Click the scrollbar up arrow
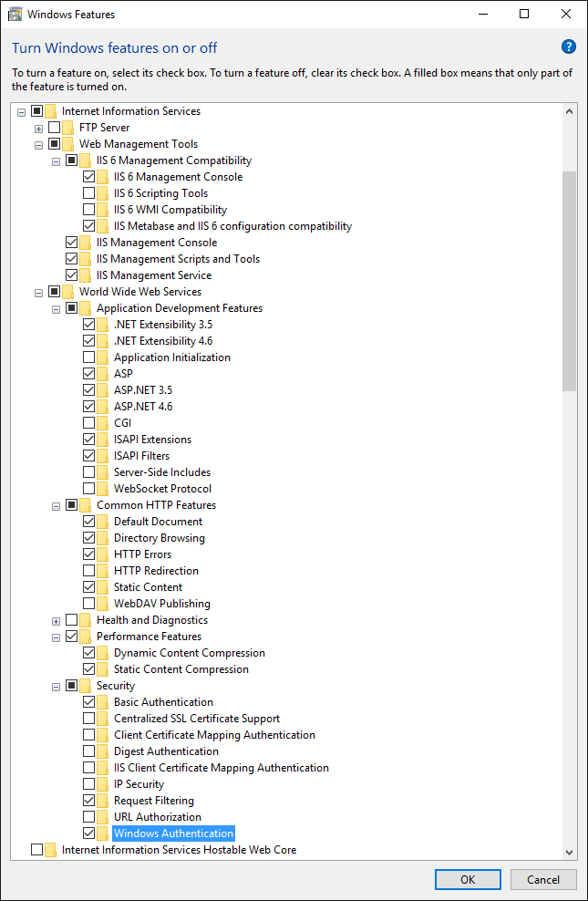 tap(569, 111)
